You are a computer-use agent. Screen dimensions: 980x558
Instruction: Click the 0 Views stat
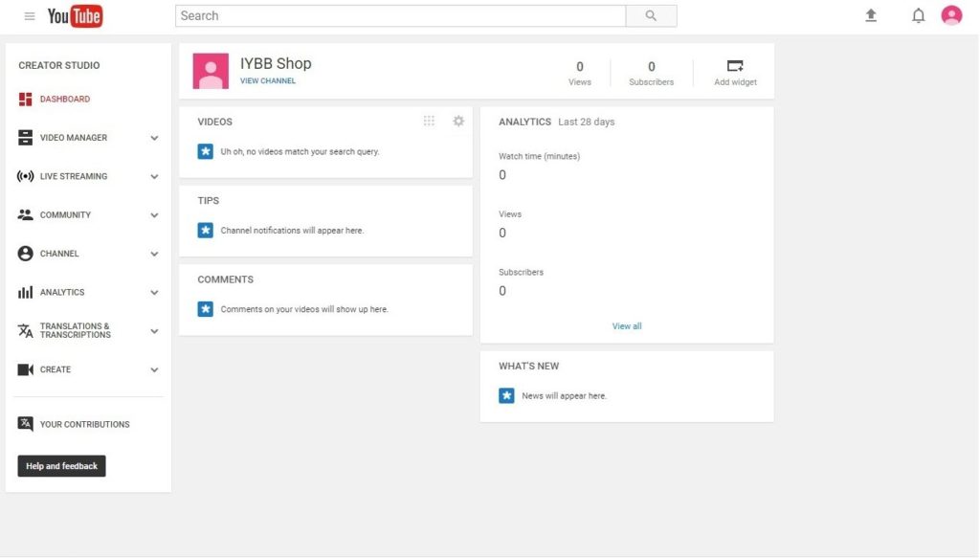[579, 73]
